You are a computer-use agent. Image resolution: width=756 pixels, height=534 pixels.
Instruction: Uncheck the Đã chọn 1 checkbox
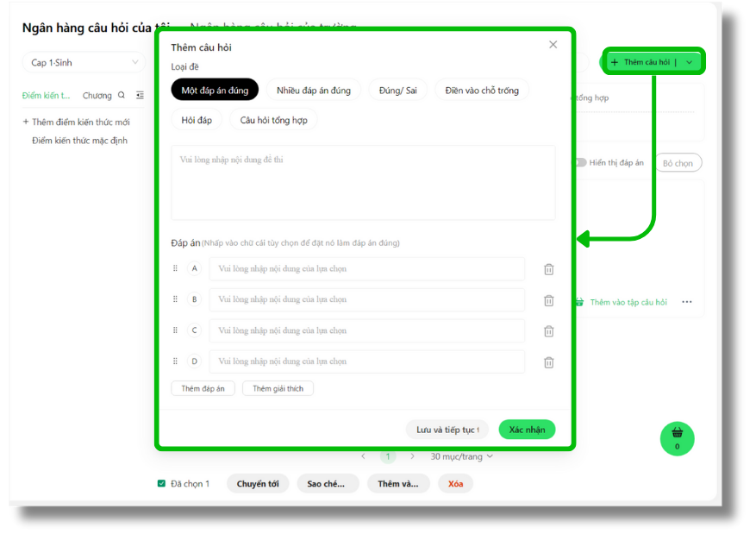[x=161, y=484]
